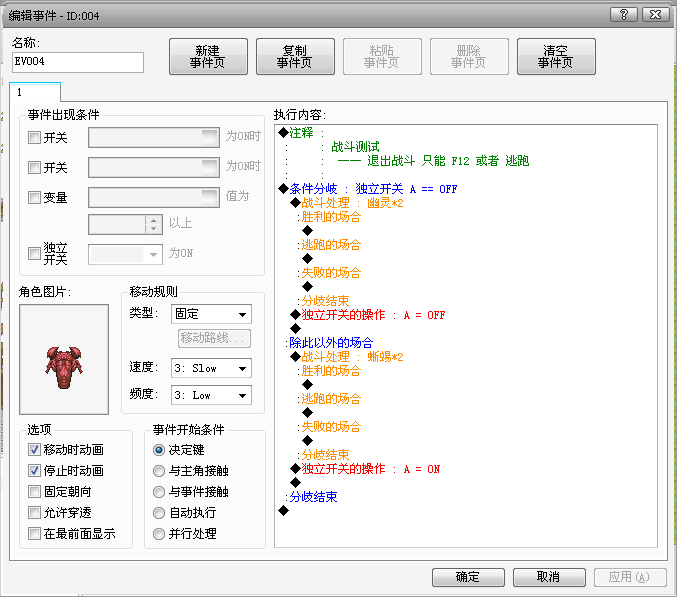Click 粘贴事件页 button

(382, 57)
